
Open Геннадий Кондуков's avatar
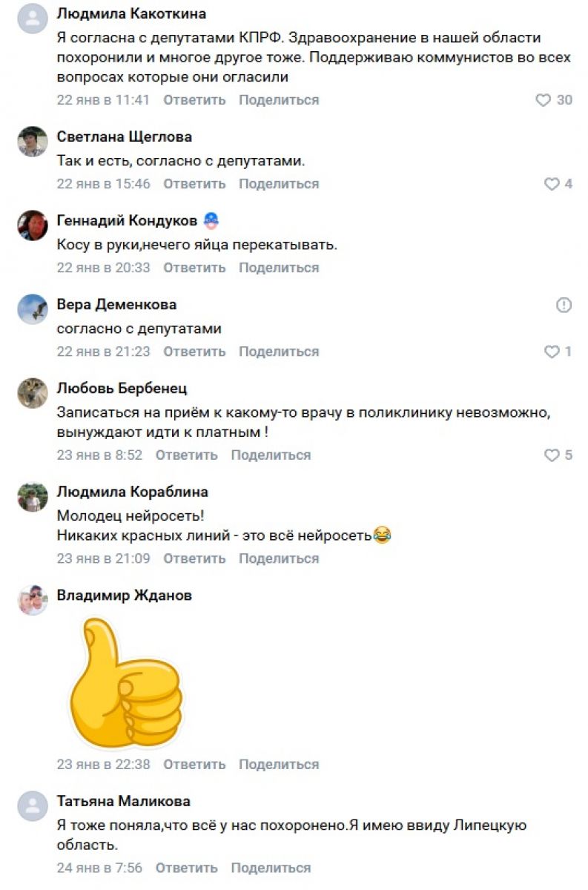click(x=33, y=225)
